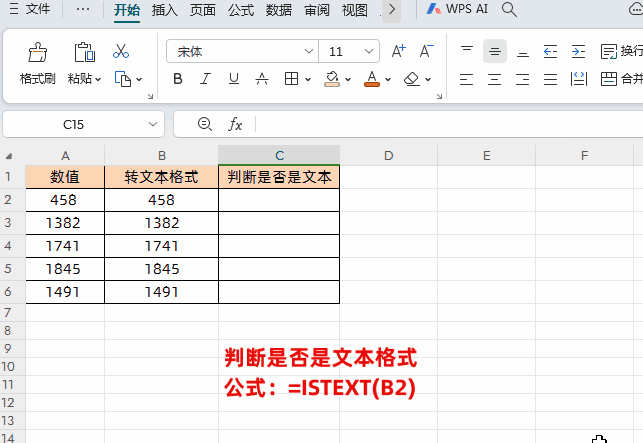Expand the 粘贴 paste options arrow
This screenshot has height=443, width=643.
pyautogui.click(x=98, y=80)
